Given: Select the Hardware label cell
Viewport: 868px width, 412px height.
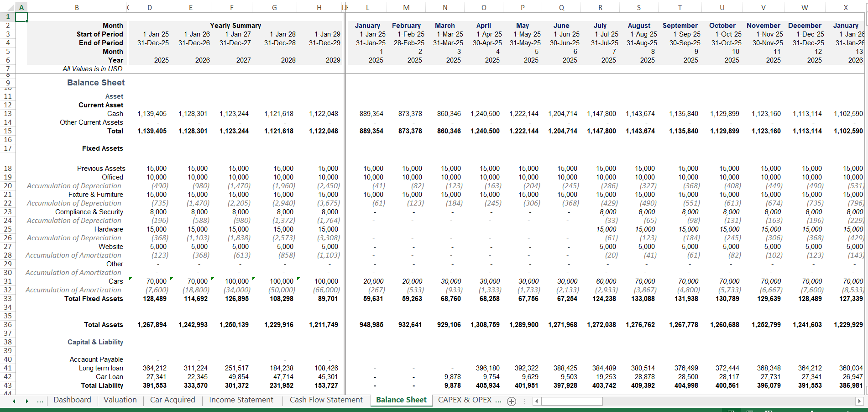Looking at the screenshot, I should click(x=109, y=229).
